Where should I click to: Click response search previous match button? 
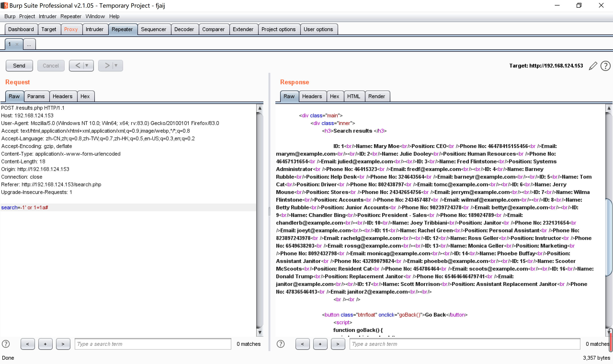point(303,344)
